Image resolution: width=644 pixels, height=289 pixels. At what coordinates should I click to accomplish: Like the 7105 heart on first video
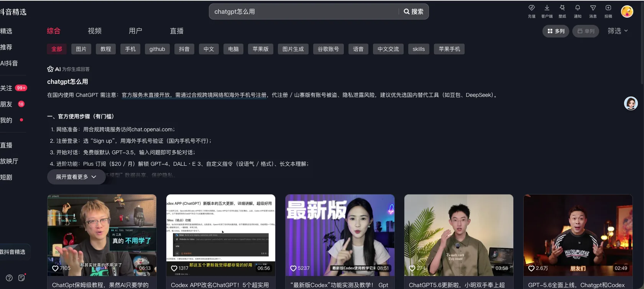pos(55,268)
